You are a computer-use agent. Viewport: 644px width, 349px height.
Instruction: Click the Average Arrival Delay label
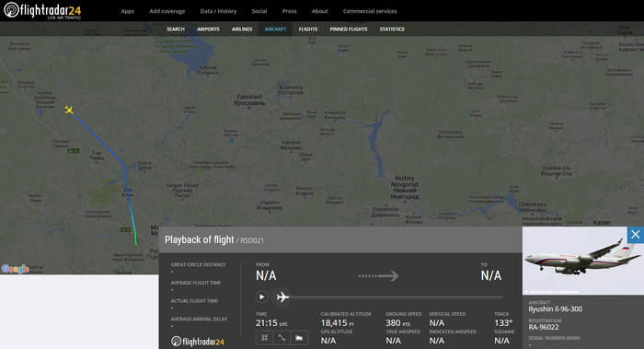pyautogui.click(x=200, y=319)
